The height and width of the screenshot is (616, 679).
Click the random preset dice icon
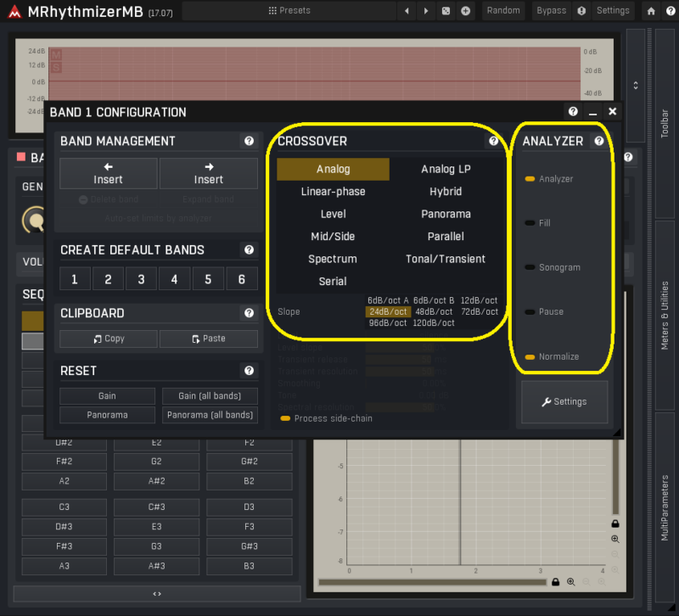click(446, 11)
